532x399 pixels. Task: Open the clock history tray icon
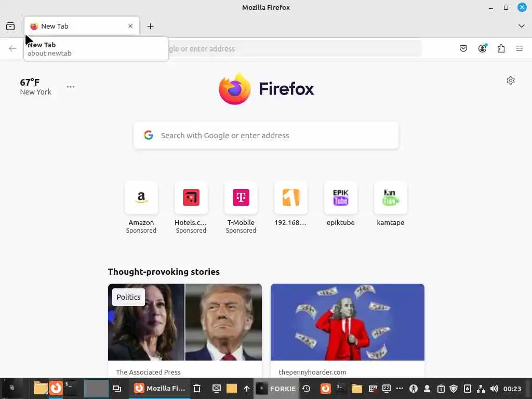[x=306, y=389]
